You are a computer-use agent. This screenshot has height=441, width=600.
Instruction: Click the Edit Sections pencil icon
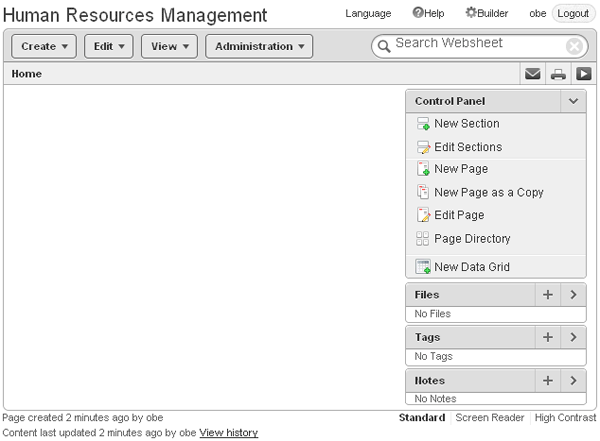[x=423, y=147]
